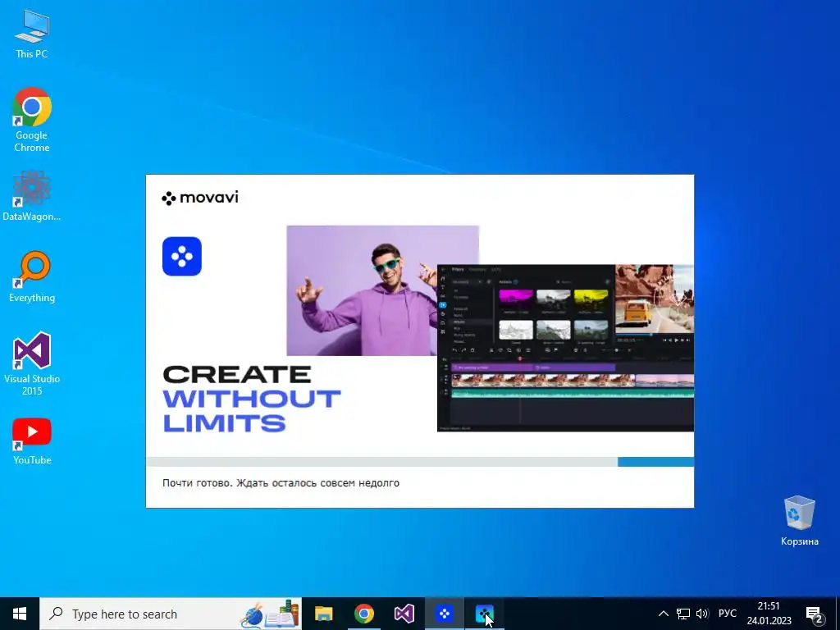Select the Корзина recycle bin icon
Image resolution: width=840 pixels, height=630 pixels.
click(799, 521)
